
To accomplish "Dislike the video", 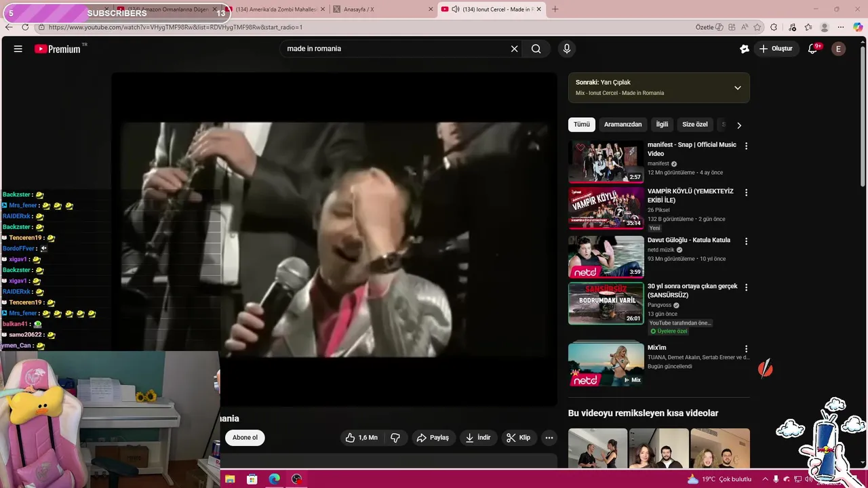I will 395,438.
